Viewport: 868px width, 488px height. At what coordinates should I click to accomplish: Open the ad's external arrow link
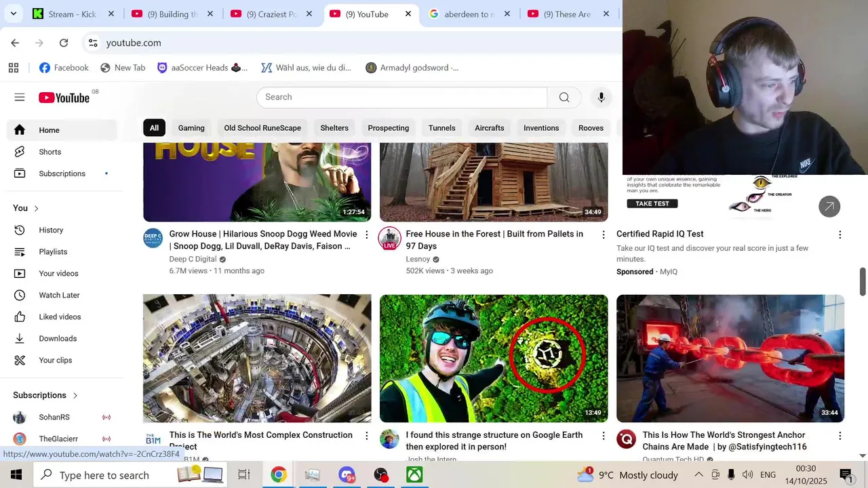829,207
